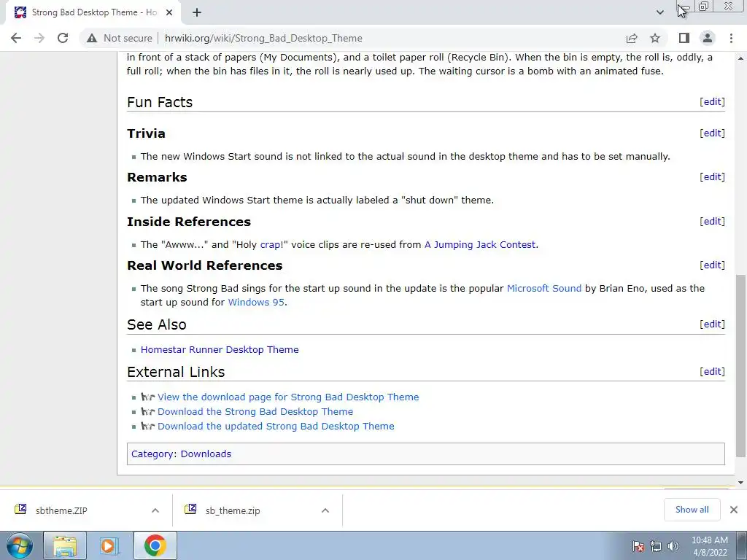Open the downloaded sbtheme.ZIP file
Image resolution: width=747 pixels, height=560 pixels.
(x=61, y=510)
